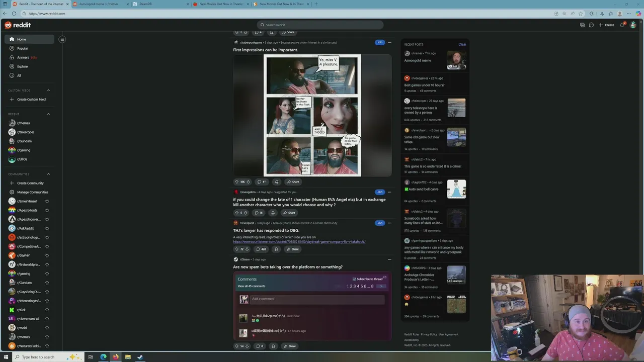The width and height of the screenshot is (644, 362).
Task: Open the 428 comments on THJ's lawyer post
Action: coord(261,249)
